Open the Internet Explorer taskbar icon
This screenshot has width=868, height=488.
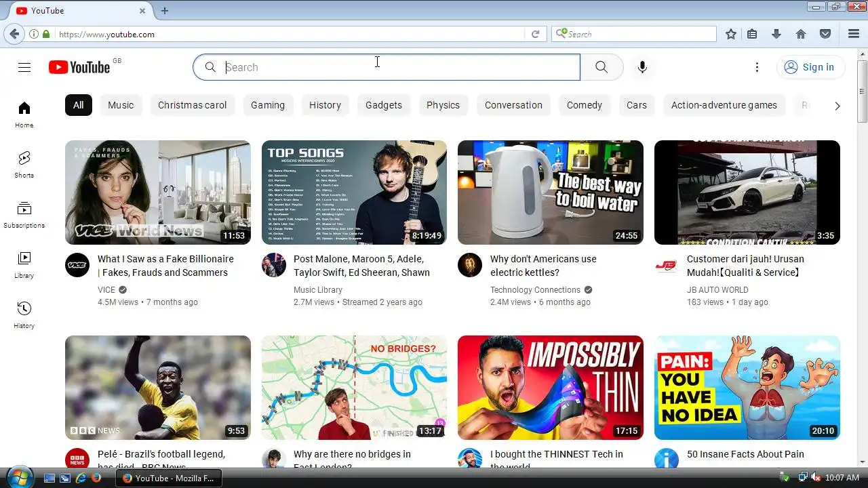81,478
